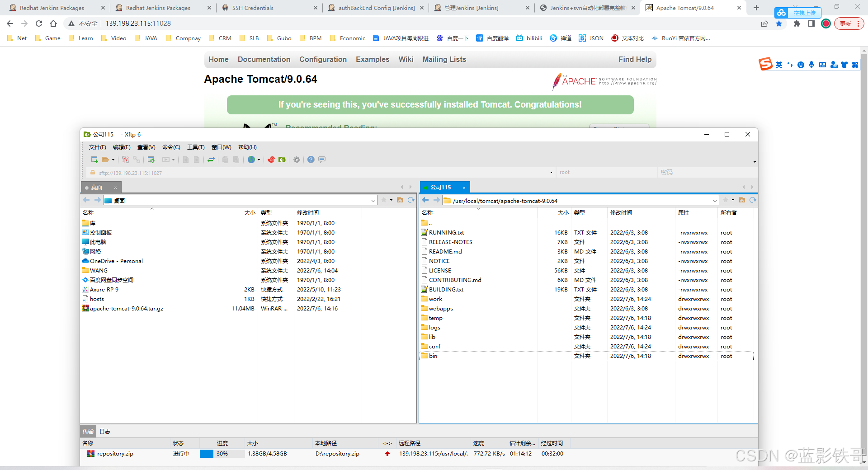Click the globe icon in Xftp toolbar
The image size is (868, 470).
[251, 160]
